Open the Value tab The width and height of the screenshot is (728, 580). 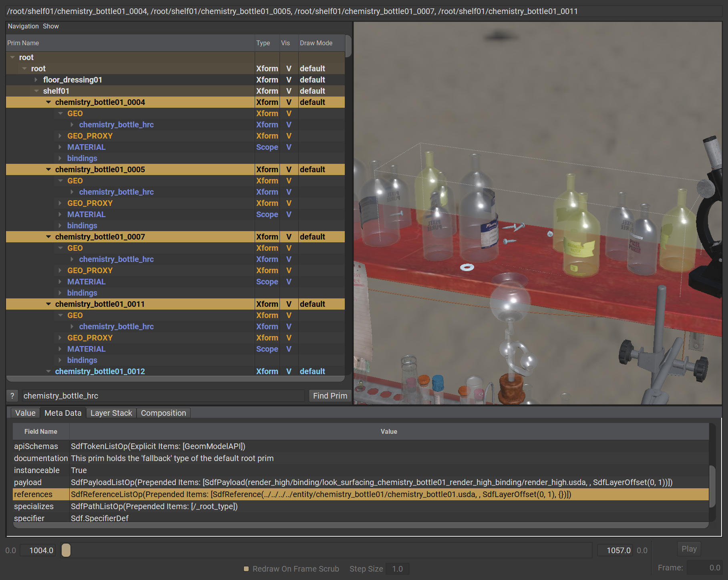pos(25,413)
